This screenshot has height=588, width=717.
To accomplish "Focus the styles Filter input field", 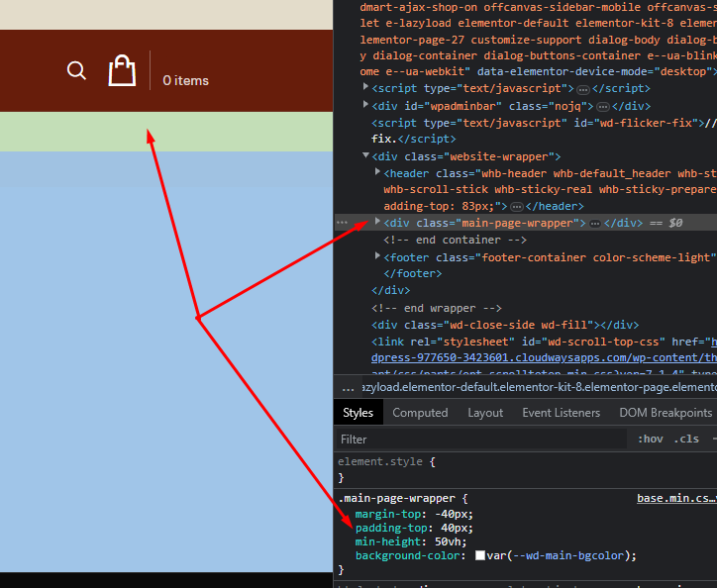I will click(x=481, y=440).
